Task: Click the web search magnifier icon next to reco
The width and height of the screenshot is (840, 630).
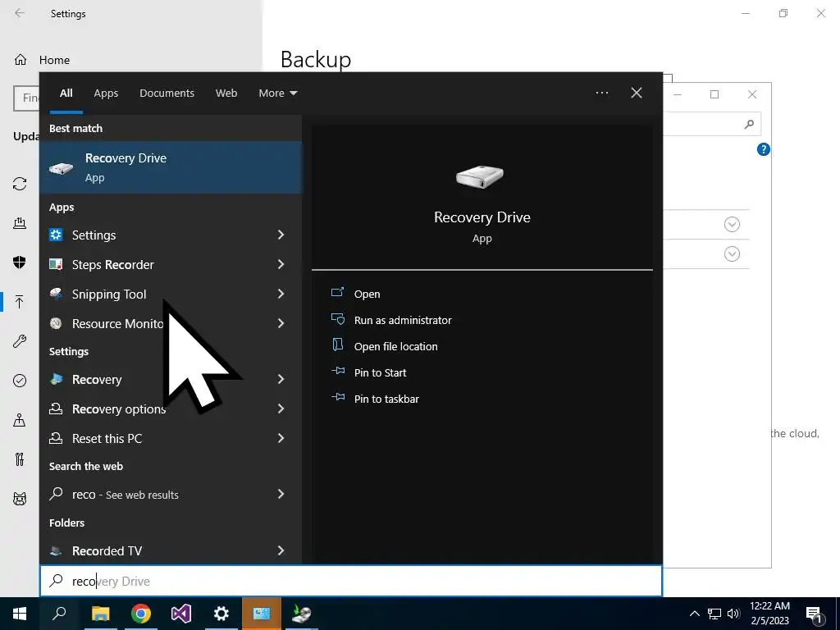Action: pyautogui.click(x=56, y=493)
